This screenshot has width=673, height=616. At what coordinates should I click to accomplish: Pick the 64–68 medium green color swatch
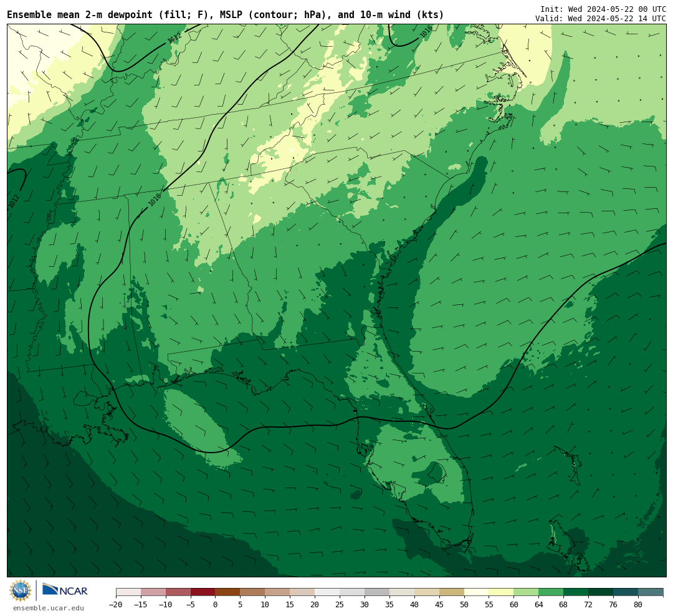[551, 592]
